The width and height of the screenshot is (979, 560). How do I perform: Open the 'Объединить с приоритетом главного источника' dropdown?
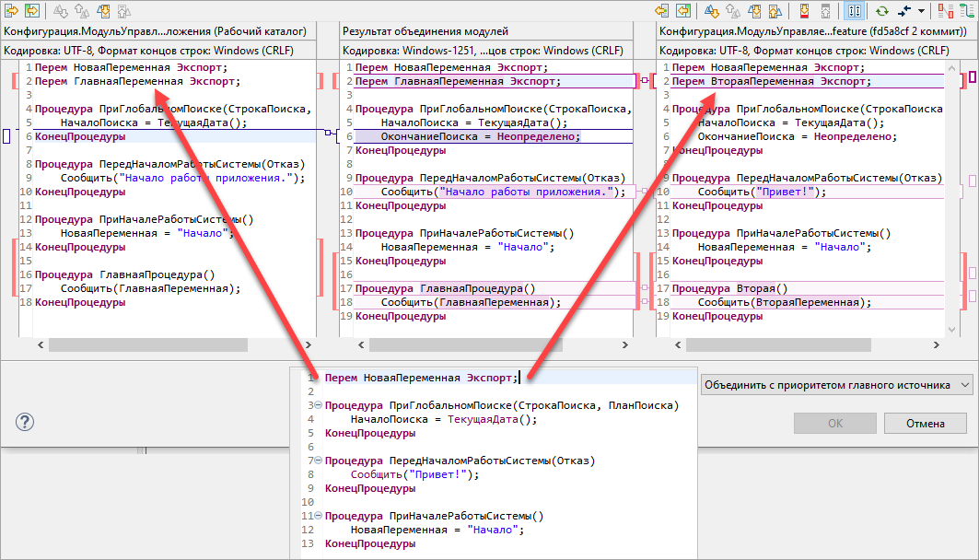[x=836, y=384]
